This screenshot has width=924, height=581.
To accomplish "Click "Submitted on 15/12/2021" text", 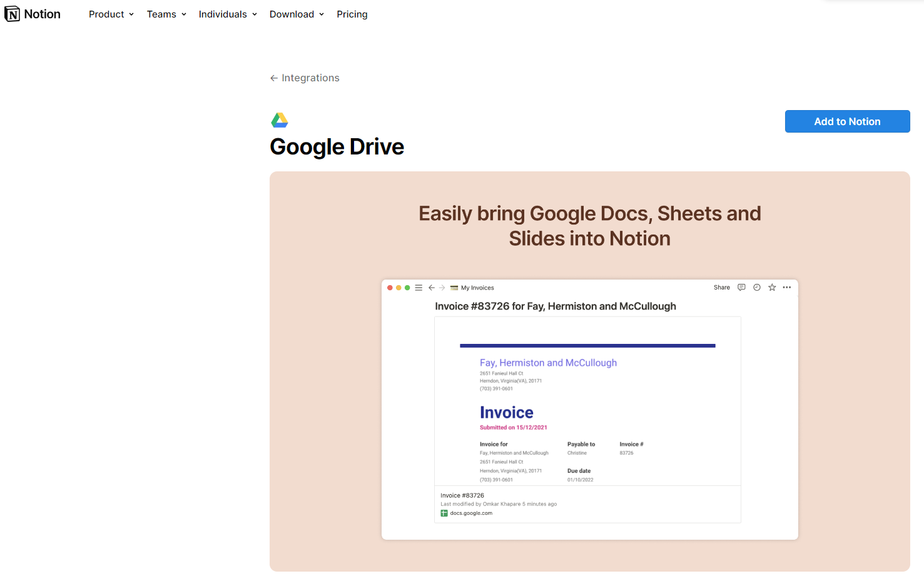I will [x=514, y=428].
